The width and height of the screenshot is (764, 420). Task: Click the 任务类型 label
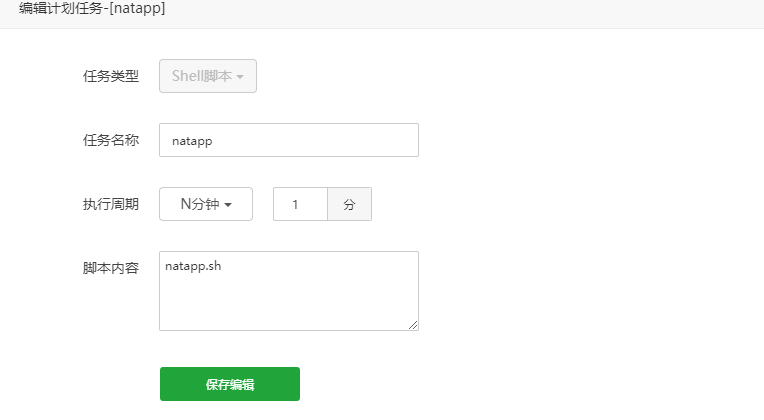pyautogui.click(x=111, y=76)
